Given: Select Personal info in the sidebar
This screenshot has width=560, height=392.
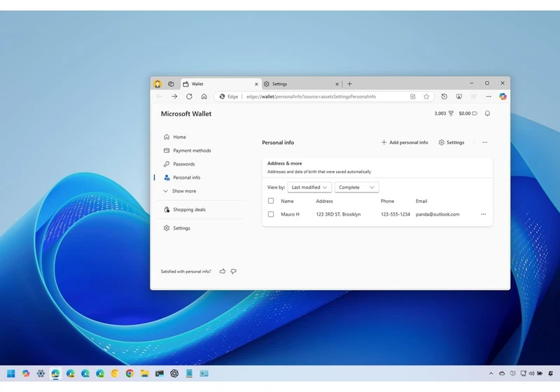Looking at the screenshot, I should coord(182,177).
